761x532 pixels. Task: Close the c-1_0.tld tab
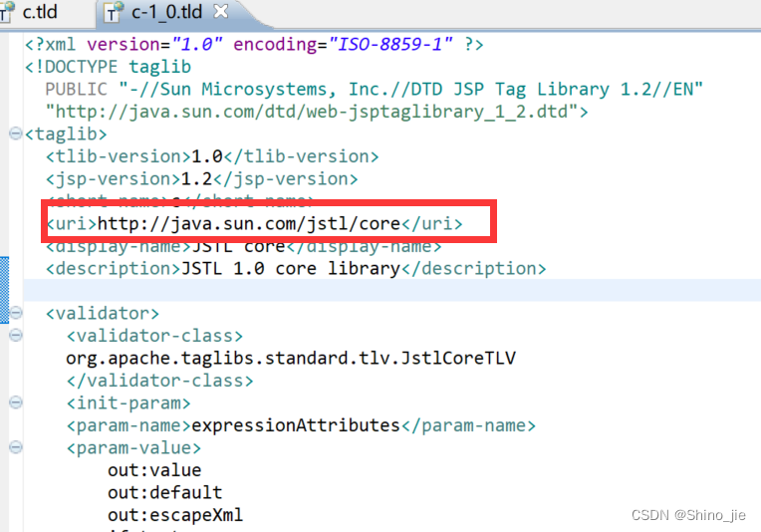point(221,11)
